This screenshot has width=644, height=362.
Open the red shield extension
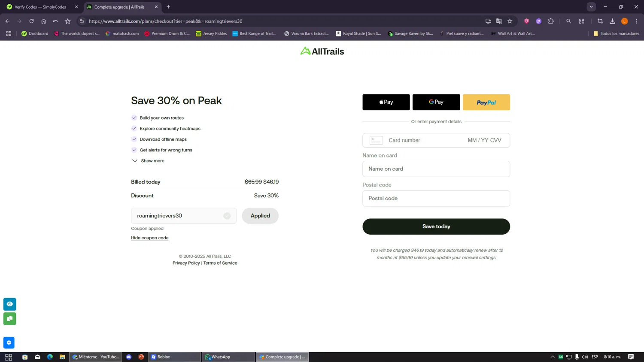tap(526, 21)
